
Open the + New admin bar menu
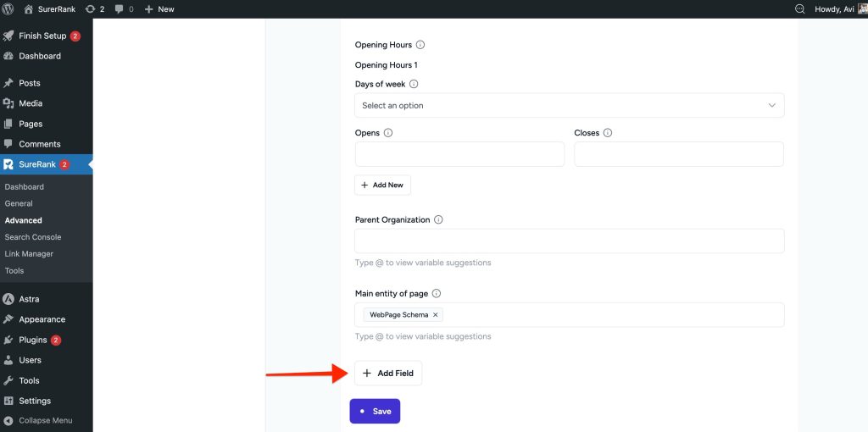[x=159, y=8]
